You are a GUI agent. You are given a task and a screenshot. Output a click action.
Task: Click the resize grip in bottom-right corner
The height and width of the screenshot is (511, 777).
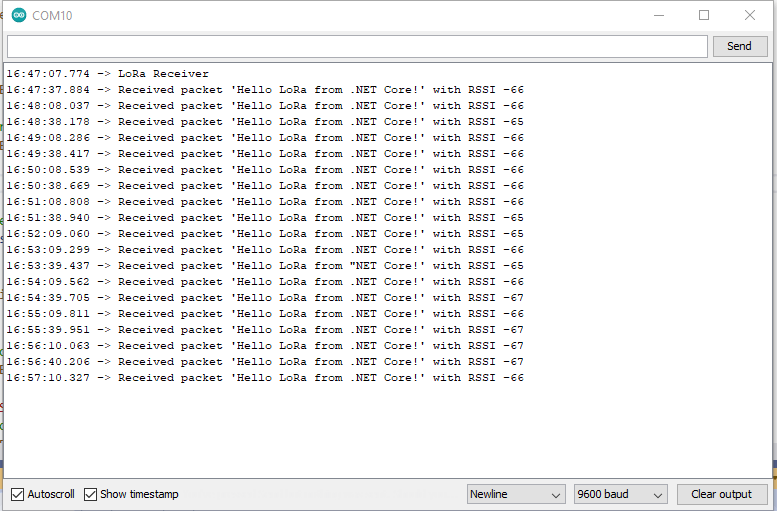pos(769,503)
